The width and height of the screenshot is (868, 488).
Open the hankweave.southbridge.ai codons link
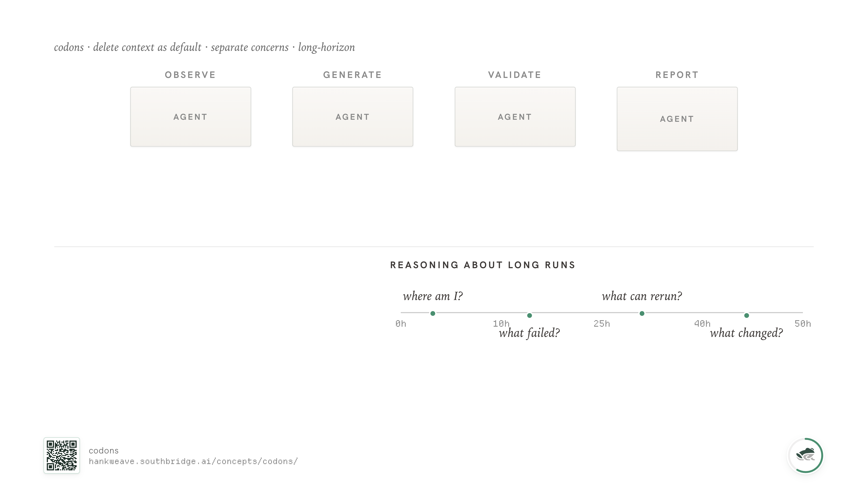(x=193, y=461)
